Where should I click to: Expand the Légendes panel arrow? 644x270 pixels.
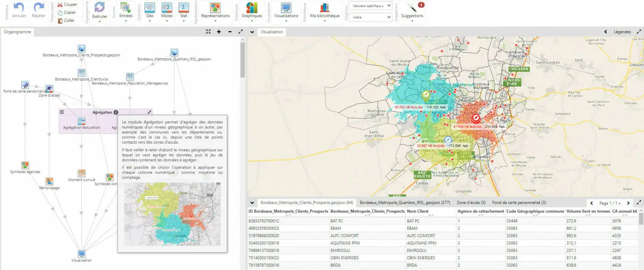coord(606,32)
